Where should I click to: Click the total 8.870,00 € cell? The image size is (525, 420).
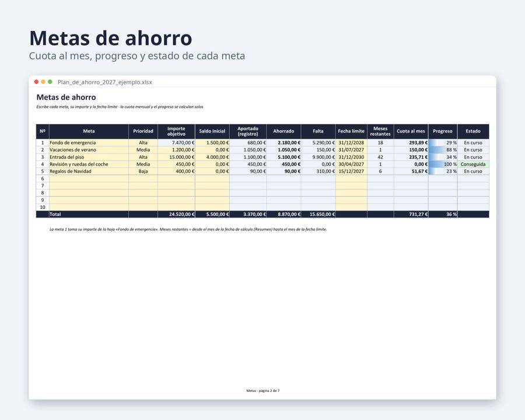click(x=283, y=214)
